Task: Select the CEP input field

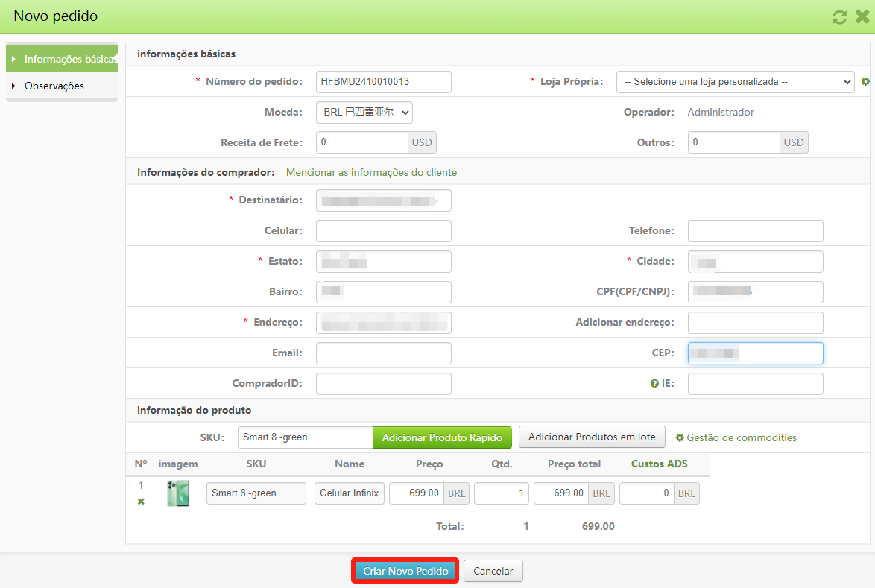Action: click(x=755, y=353)
